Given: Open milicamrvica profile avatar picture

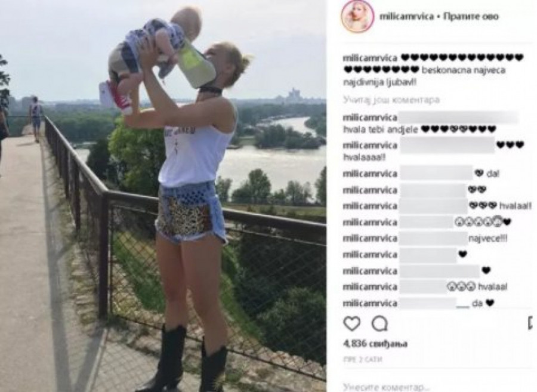Looking at the screenshot, I should [x=357, y=17].
